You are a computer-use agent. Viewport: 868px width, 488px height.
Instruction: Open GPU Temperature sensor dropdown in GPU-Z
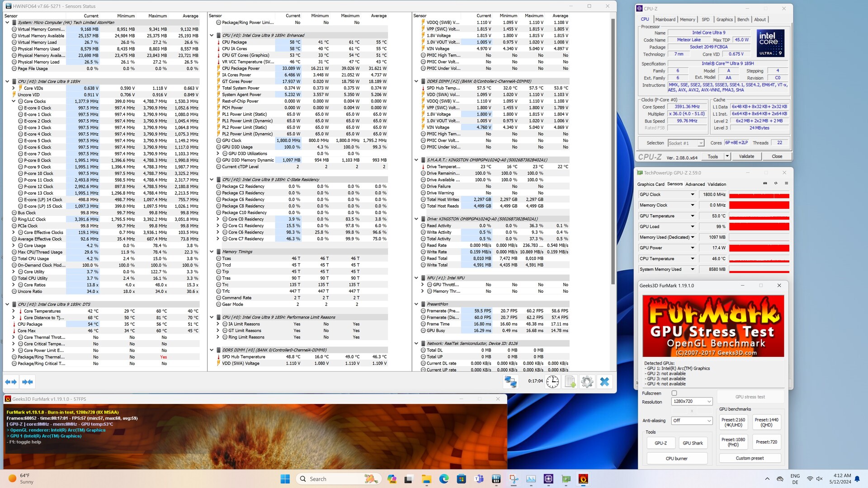(x=692, y=216)
